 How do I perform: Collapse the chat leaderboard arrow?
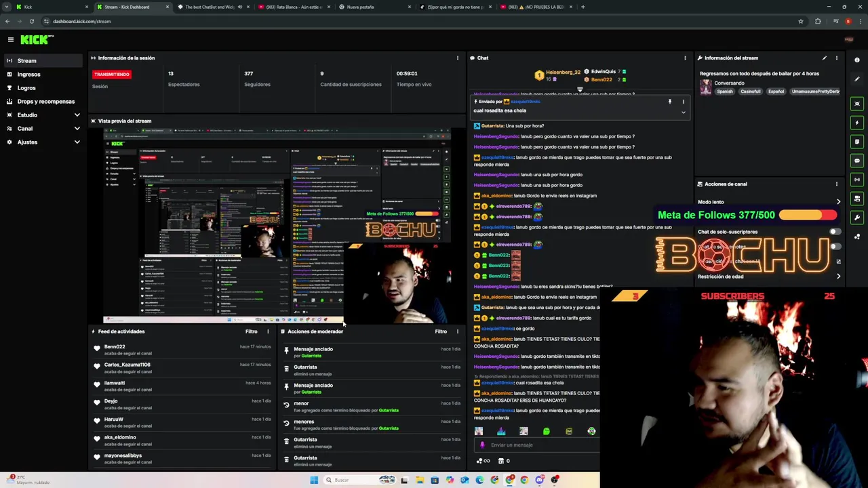click(580, 89)
